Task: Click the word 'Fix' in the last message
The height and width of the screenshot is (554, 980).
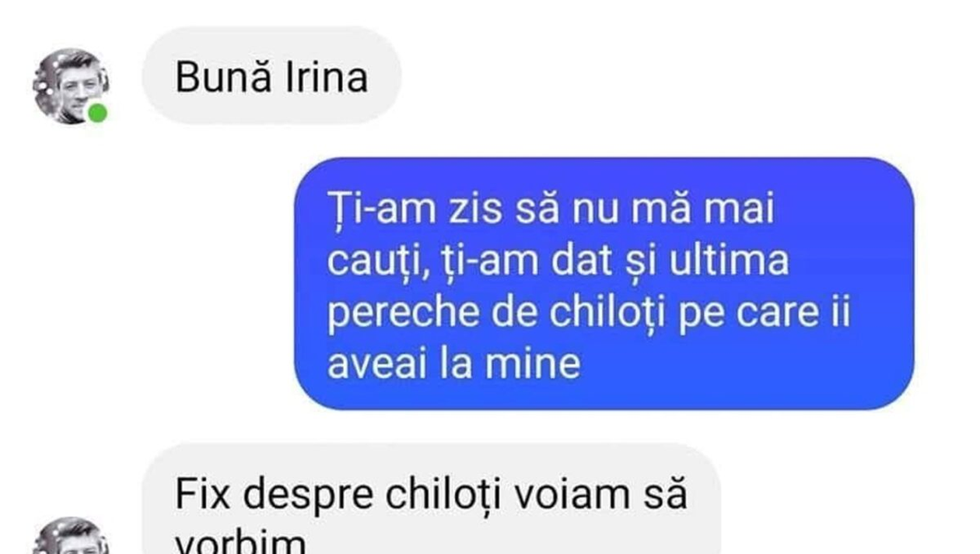Action: tap(202, 493)
